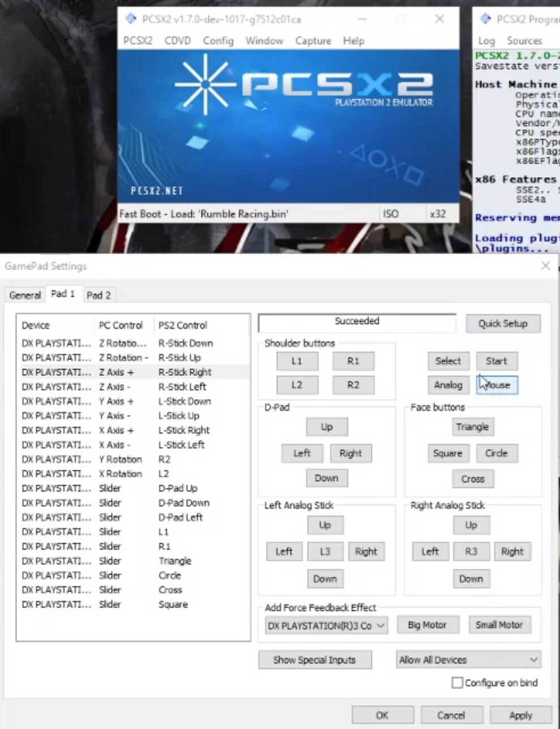Open the Config menu
Image resolution: width=560 pixels, height=729 pixels.
tap(218, 41)
